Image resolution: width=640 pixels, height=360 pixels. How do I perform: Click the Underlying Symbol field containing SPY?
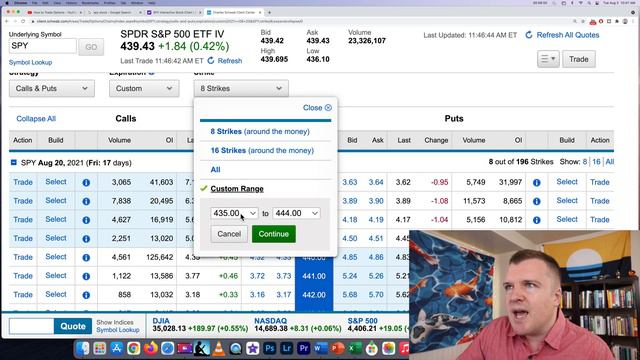coord(42,46)
